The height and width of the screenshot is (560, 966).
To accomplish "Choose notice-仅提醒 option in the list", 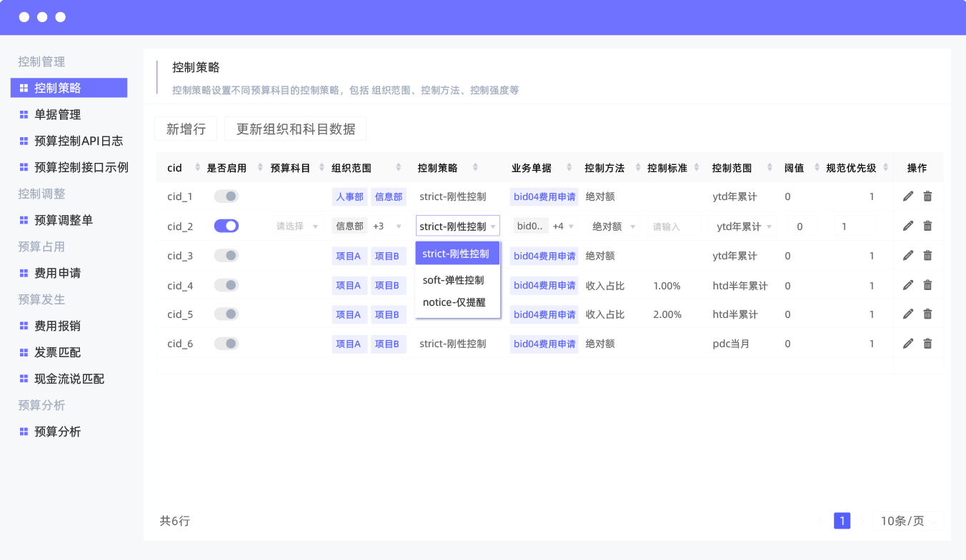I will [x=454, y=302].
